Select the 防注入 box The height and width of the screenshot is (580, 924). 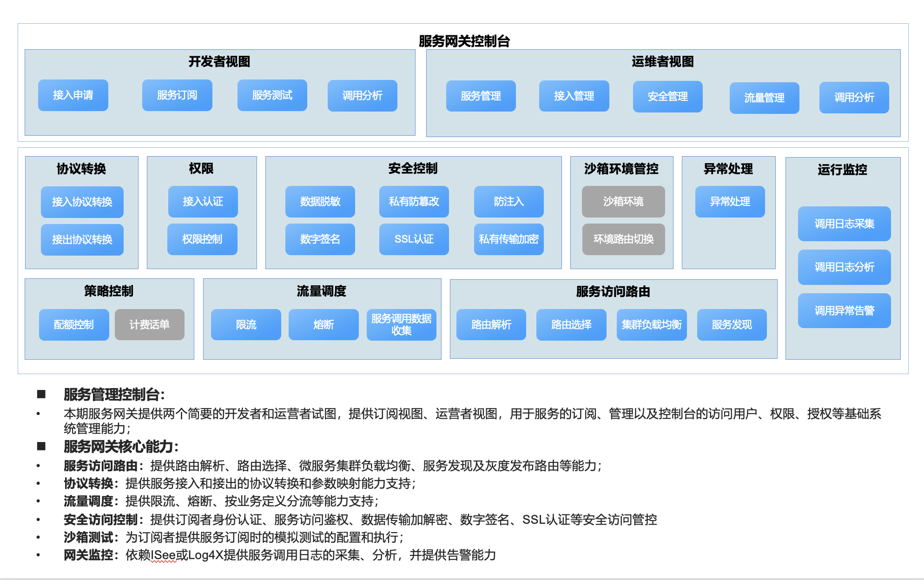tap(508, 202)
